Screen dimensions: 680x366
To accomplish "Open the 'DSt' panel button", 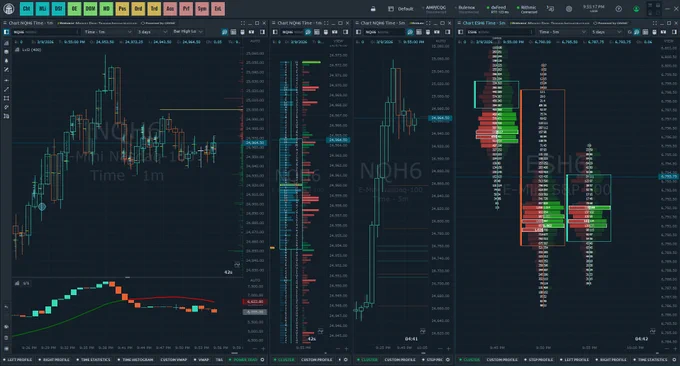I will click(x=59, y=8).
